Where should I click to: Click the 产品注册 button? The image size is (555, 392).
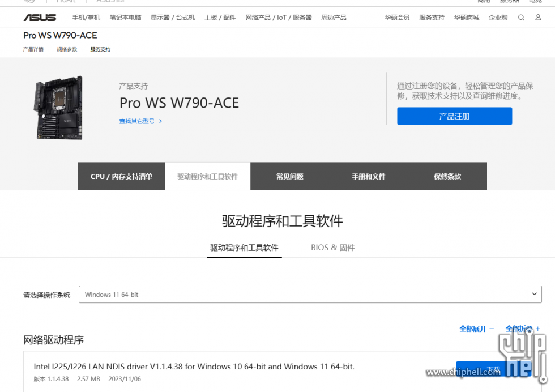point(454,116)
